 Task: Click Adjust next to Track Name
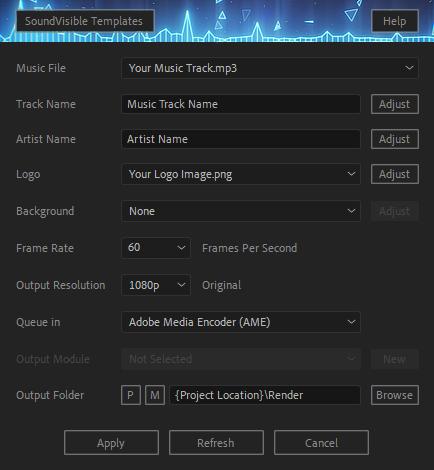395,104
